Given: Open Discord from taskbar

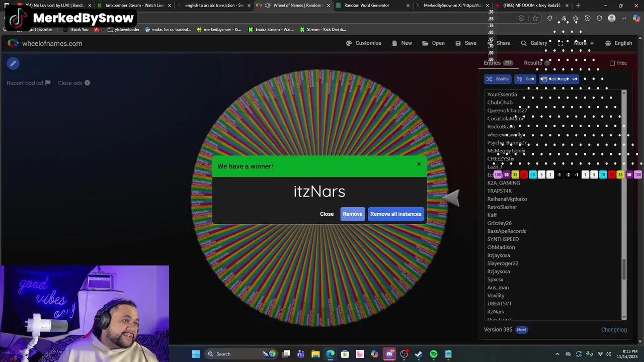Looking at the screenshot, I should click(x=389, y=354).
